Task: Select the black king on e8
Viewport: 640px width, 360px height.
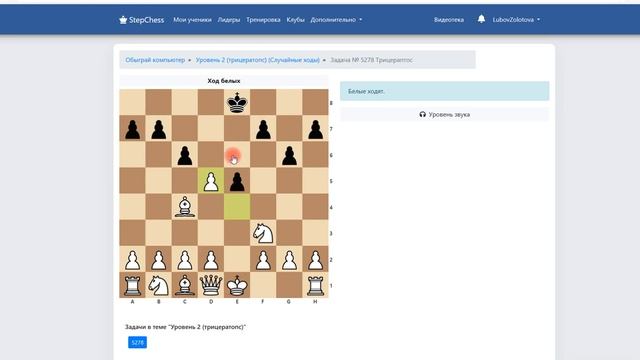Action: [x=237, y=102]
